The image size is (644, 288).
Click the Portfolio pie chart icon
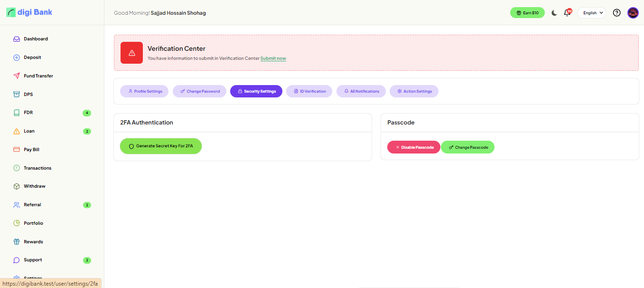17,223
